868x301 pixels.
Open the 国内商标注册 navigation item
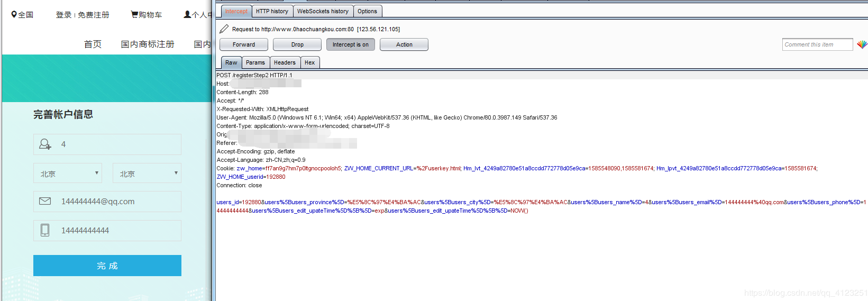coord(148,44)
